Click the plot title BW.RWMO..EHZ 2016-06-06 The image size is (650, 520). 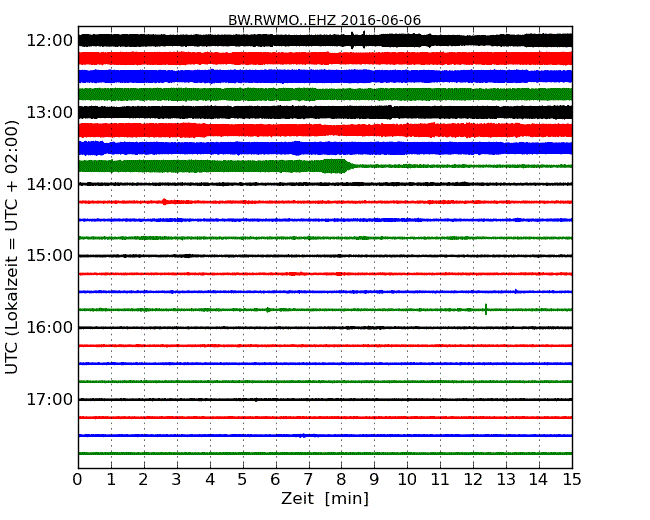pos(324,20)
